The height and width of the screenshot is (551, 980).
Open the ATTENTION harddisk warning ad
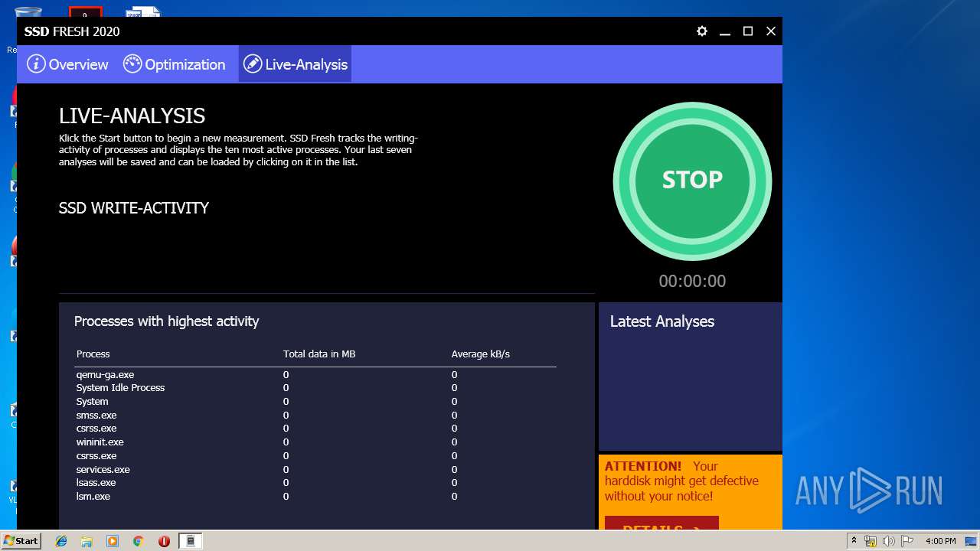tap(691, 492)
